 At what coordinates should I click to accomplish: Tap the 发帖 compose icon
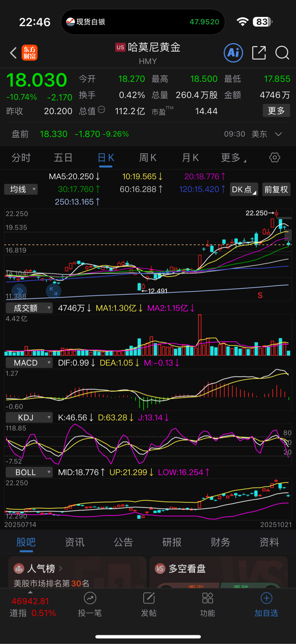coord(149,598)
